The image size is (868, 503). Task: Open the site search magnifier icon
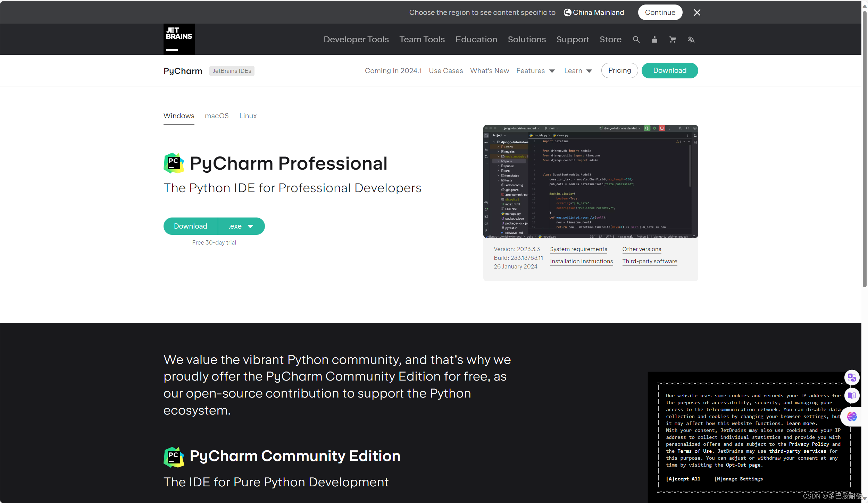(636, 40)
